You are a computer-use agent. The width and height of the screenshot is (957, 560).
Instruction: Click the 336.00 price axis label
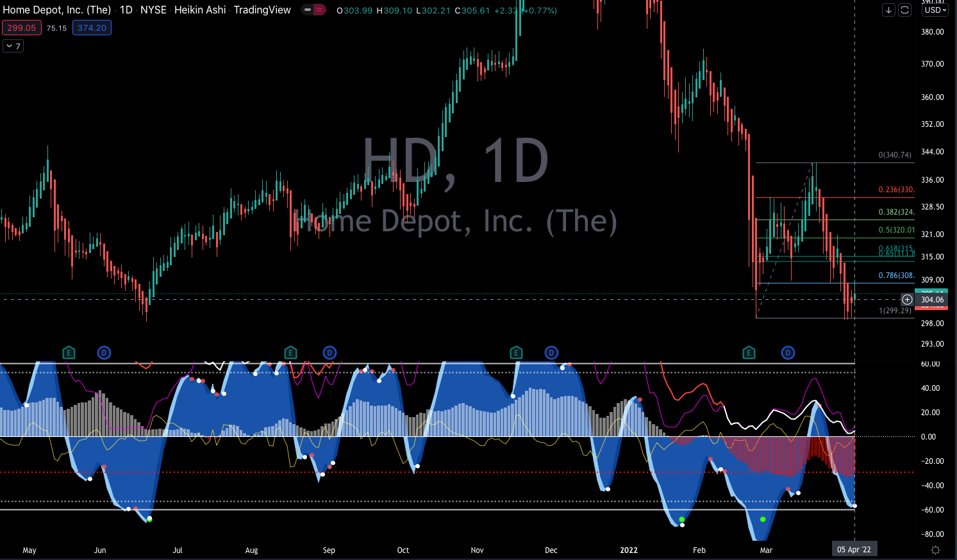pyautogui.click(x=933, y=180)
